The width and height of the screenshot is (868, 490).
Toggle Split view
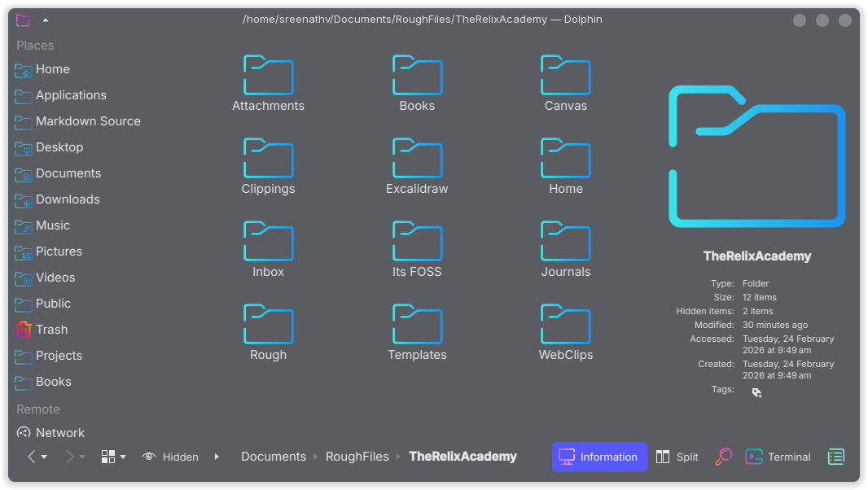[677, 457]
